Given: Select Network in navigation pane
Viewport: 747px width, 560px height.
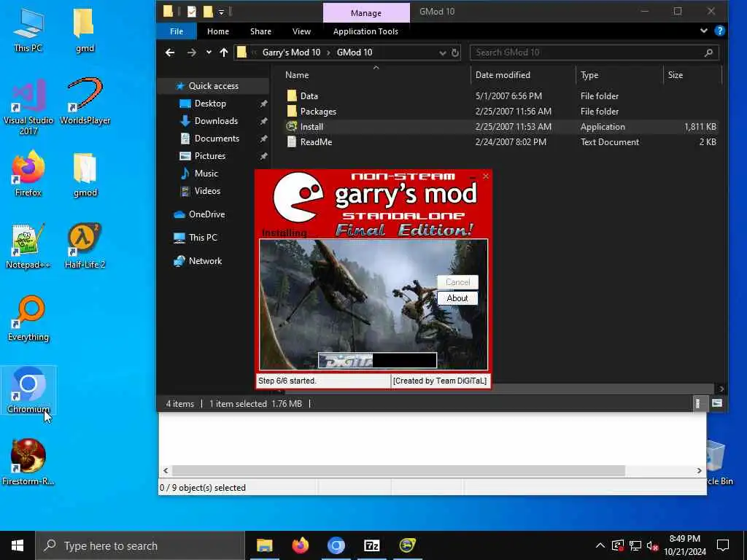Looking at the screenshot, I should tap(205, 261).
